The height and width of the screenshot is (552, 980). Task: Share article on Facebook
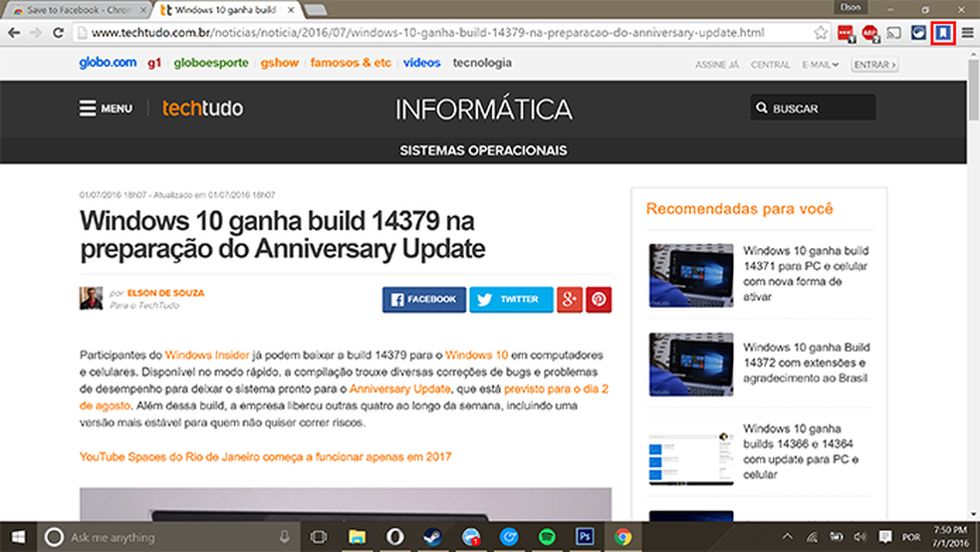423,300
